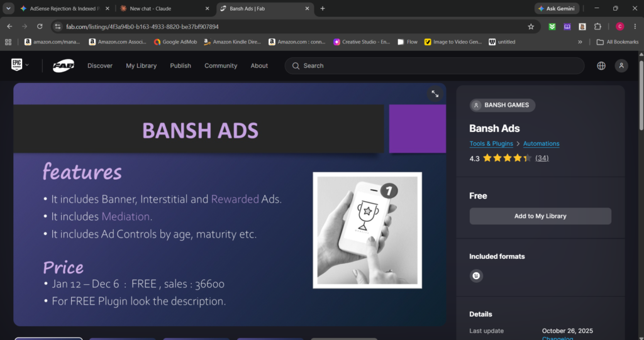Open the user account avatar icon

point(621,66)
